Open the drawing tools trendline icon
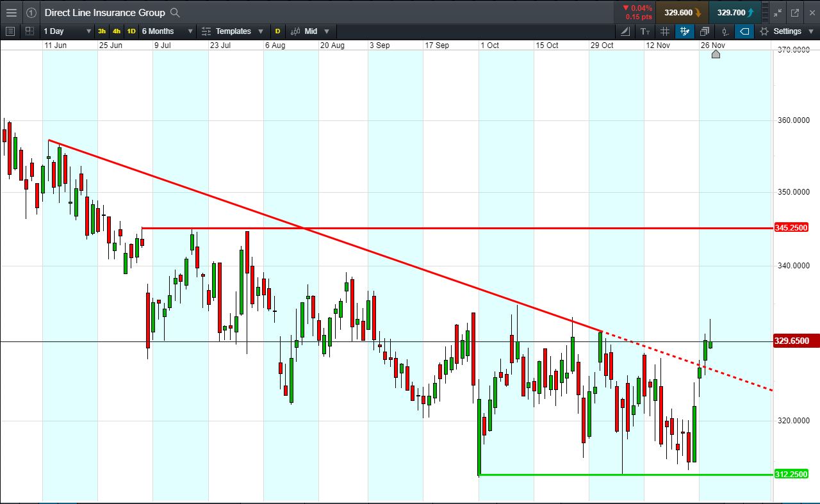Viewport: 820px width, 504px height. tap(626, 31)
